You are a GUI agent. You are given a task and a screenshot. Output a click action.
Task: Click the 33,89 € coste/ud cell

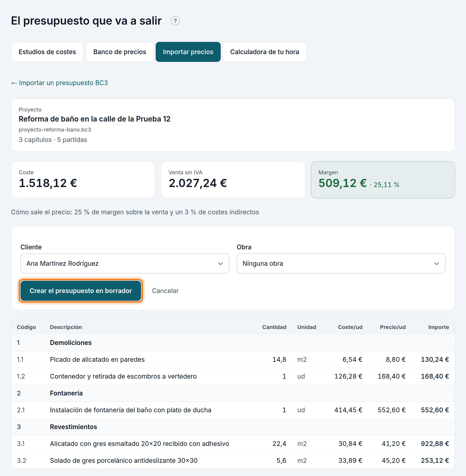350,461
